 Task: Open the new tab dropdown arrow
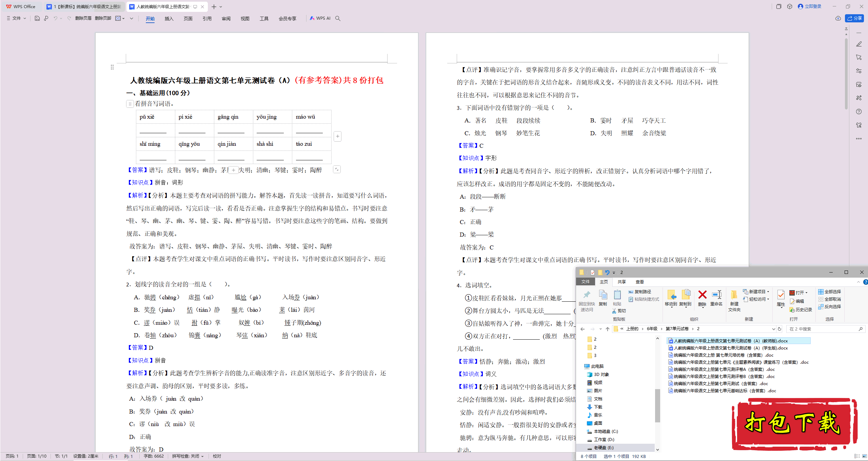click(x=221, y=7)
